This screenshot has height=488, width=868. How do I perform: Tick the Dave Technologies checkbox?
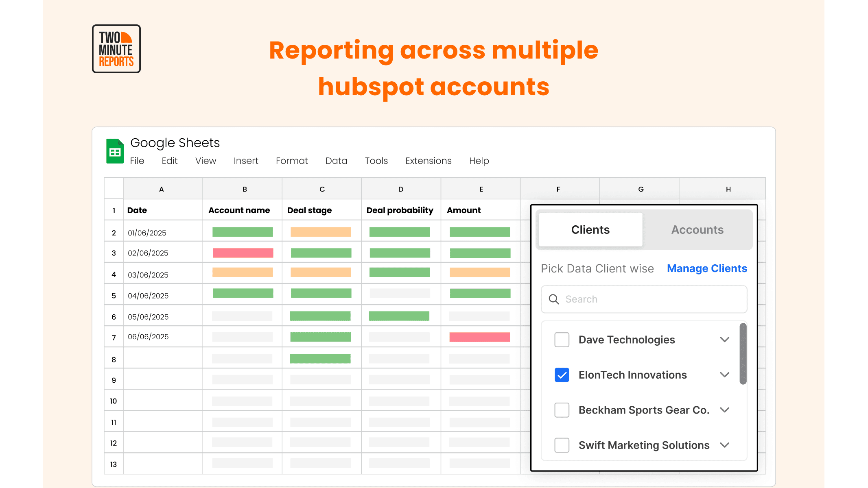(x=562, y=340)
